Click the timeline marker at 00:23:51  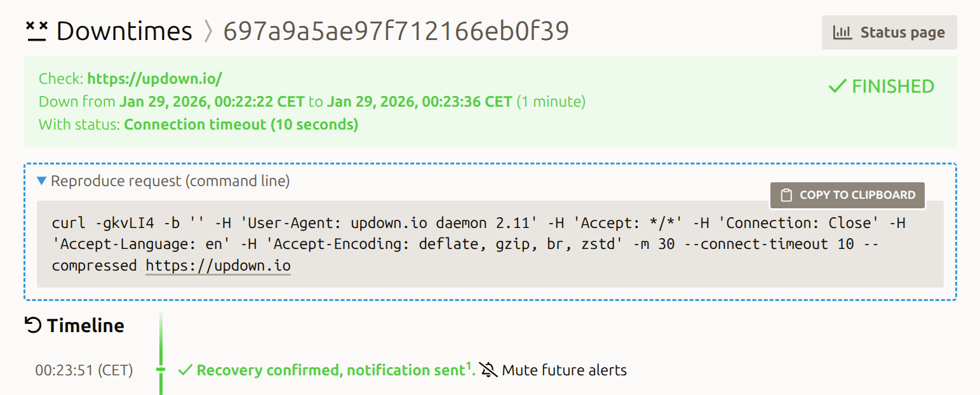(x=161, y=370)
